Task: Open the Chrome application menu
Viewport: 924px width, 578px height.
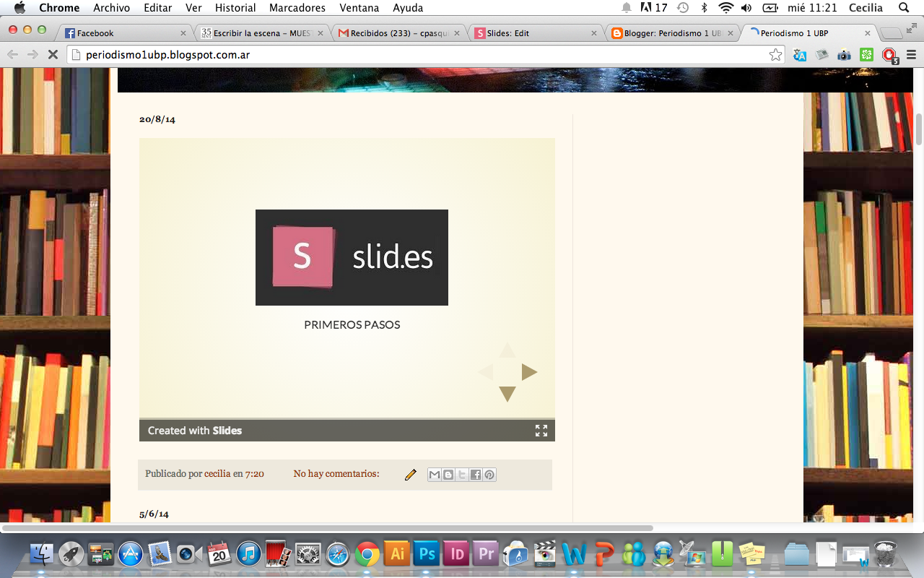Action: point(59,8)
